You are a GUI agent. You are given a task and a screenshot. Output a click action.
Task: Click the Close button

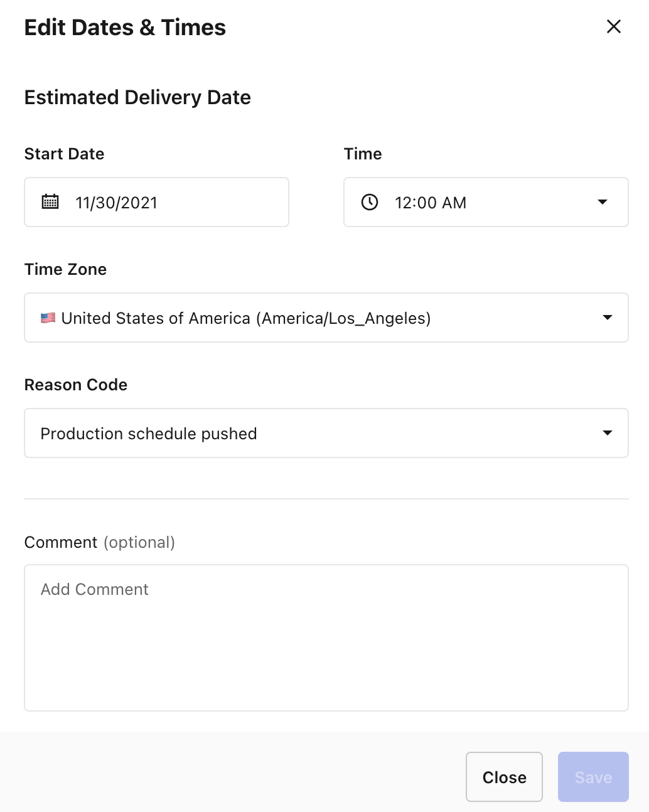click(x=504, y=777)
